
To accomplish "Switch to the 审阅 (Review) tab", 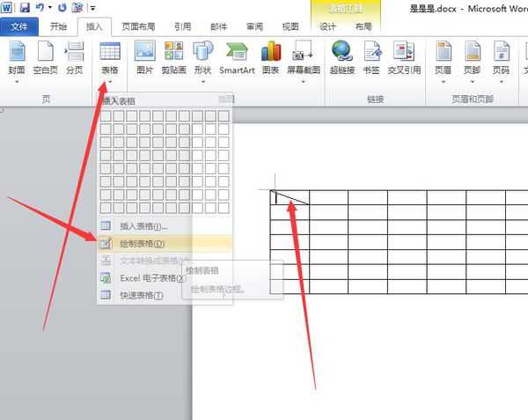I will click(x=254, y=26).
